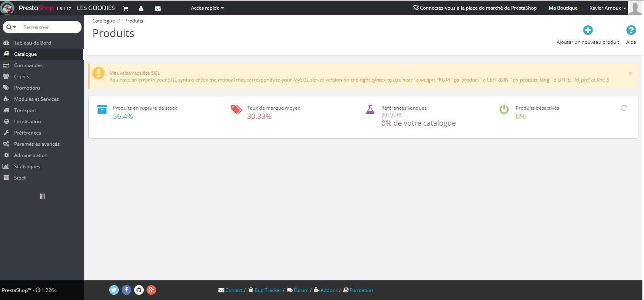This screenshot has width=644, height=300.
Task: Open the shopping cart icon in top bar
Action: [125, 8]
